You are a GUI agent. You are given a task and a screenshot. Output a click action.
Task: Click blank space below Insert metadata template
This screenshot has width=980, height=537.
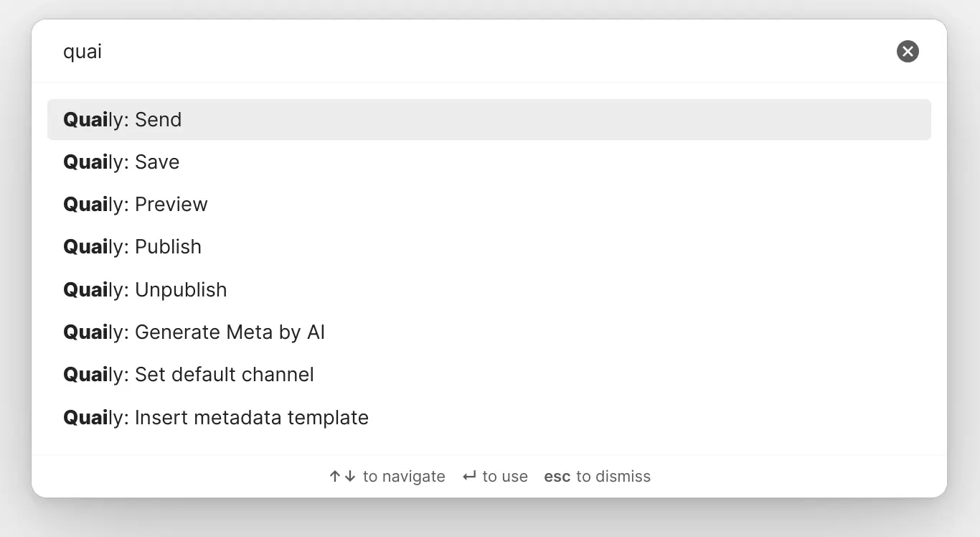click(489, 447)
